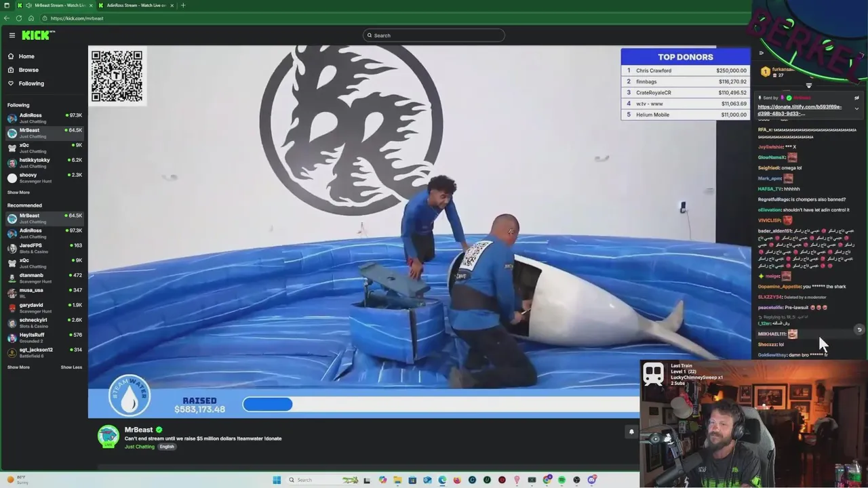Open a new browser tab
The image size is (868, 488).
[x=183, y=5]
